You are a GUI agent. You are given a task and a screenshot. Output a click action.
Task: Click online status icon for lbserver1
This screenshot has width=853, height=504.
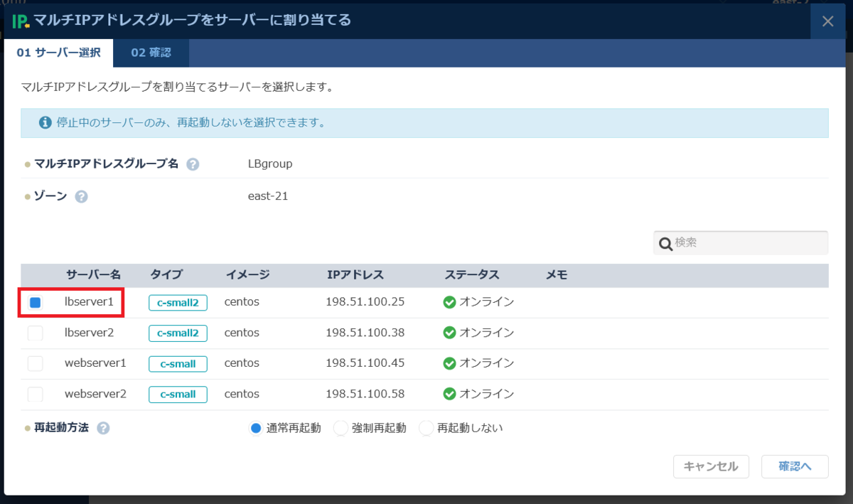point(449,302)
